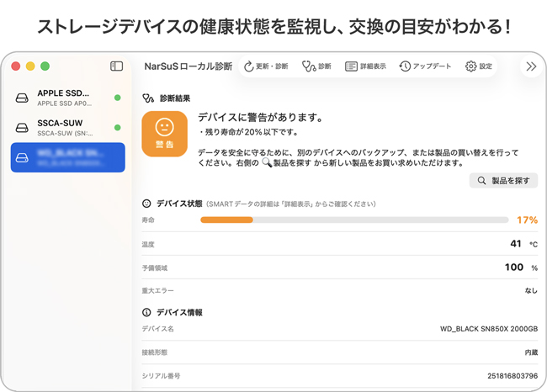Image resolution: width=547 pixels, height=392 pixels.
Task: Select SSCA-SUW device in sidebar
Action: click(x=67, y=128)
